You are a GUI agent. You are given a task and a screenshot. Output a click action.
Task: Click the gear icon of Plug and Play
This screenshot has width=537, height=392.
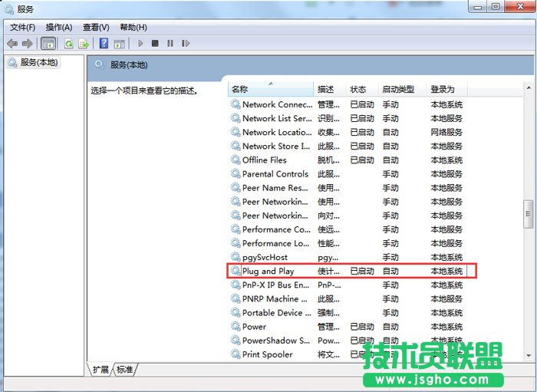pos(236,271)
